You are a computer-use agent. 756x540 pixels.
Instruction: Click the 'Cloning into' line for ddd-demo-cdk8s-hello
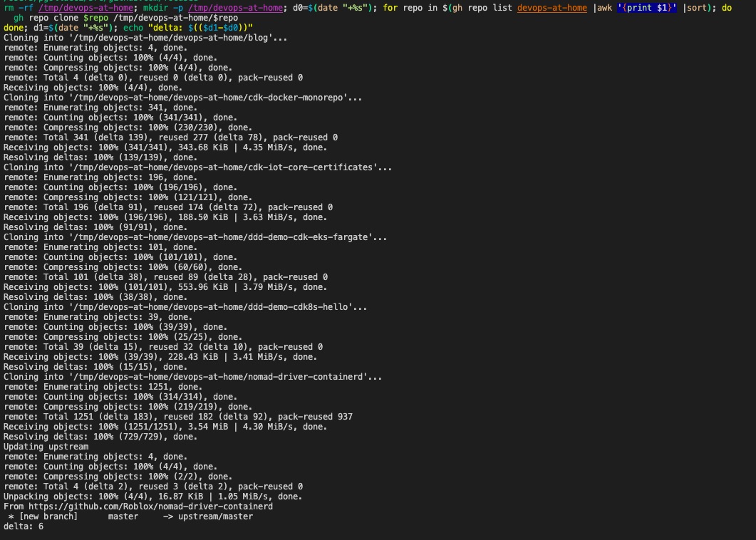coord(185,307)
